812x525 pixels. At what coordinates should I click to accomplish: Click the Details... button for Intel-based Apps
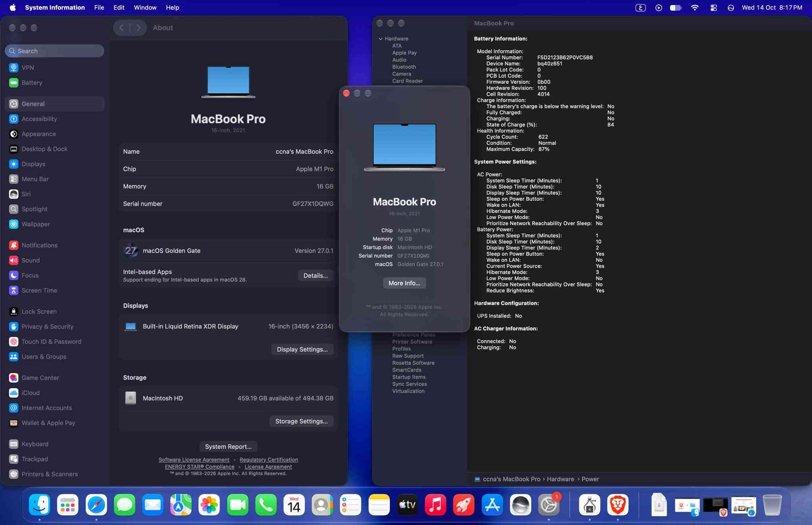[x=316, y=276]
